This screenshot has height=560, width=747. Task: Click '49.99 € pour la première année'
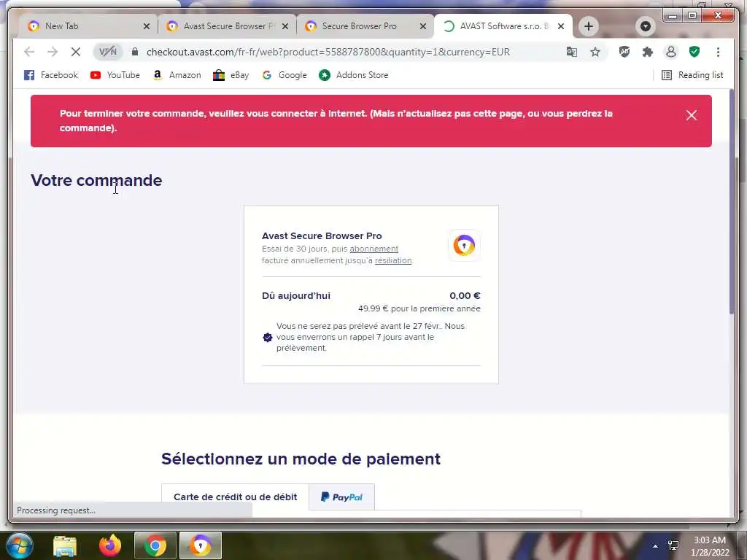coord(419,308)
